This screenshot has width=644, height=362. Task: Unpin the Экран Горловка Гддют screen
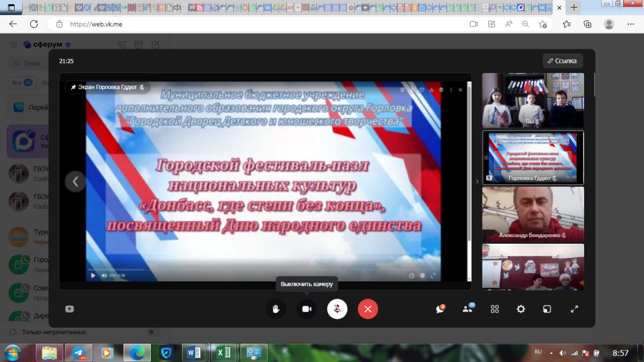pos(73,87)
